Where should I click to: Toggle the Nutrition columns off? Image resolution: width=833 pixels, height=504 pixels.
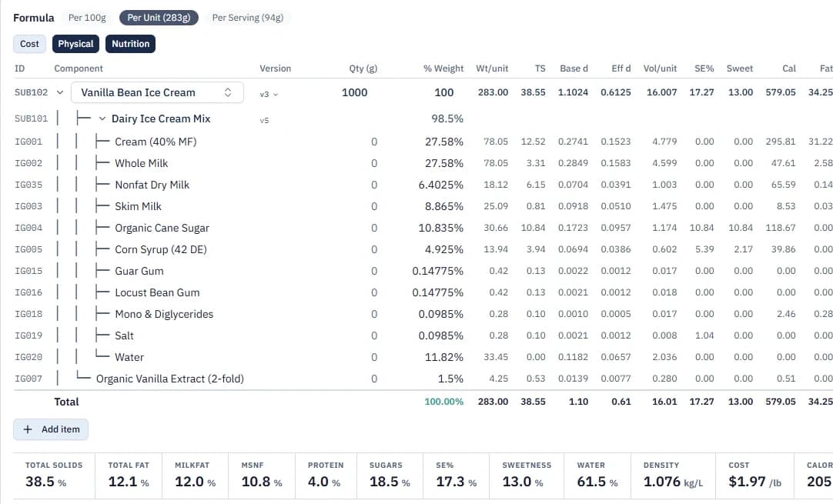[130, 44]
